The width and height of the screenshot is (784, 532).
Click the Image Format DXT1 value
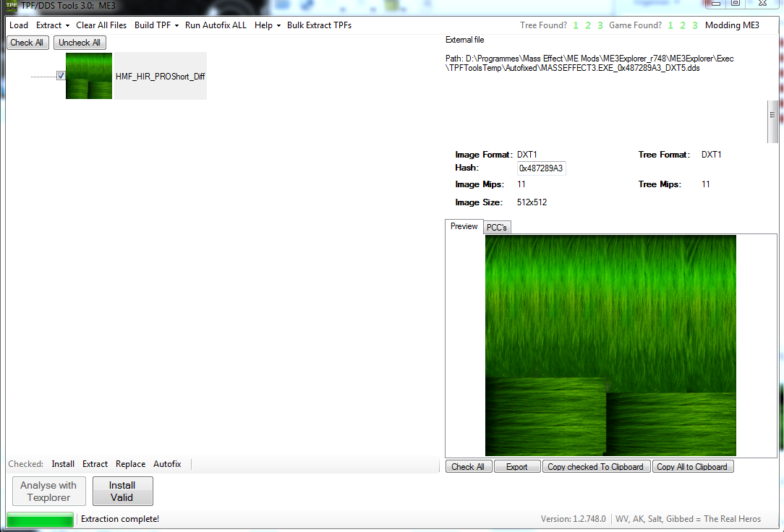(x=527, y=155)
